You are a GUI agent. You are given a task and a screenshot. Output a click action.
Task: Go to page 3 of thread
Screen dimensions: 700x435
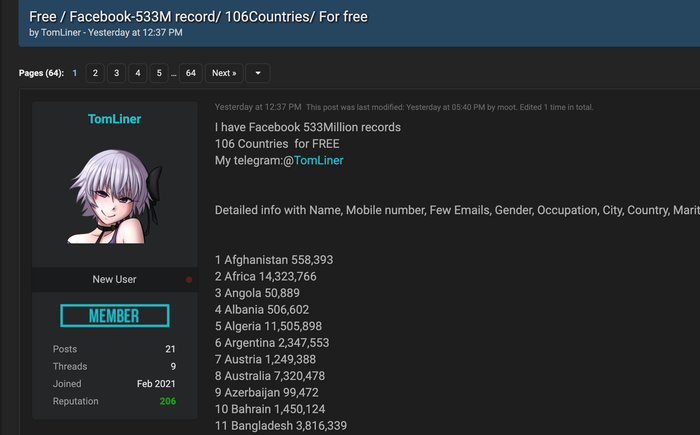tap(116, 73)
